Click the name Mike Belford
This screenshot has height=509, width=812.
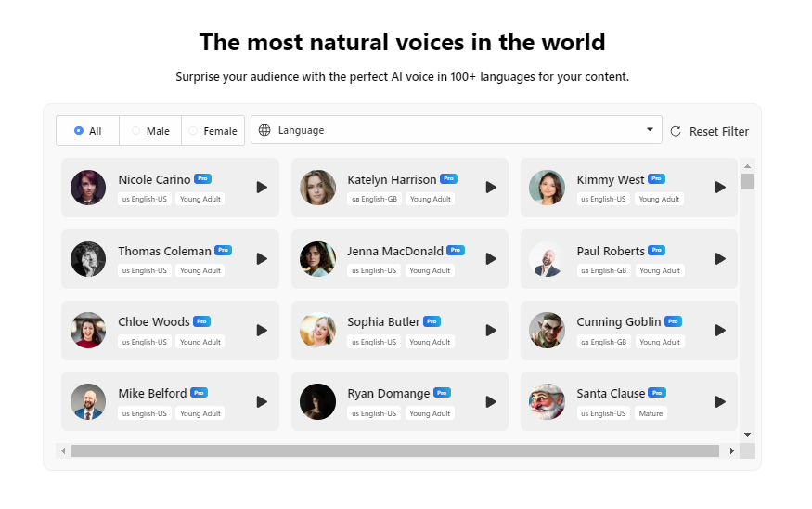(x=152, y=394)
